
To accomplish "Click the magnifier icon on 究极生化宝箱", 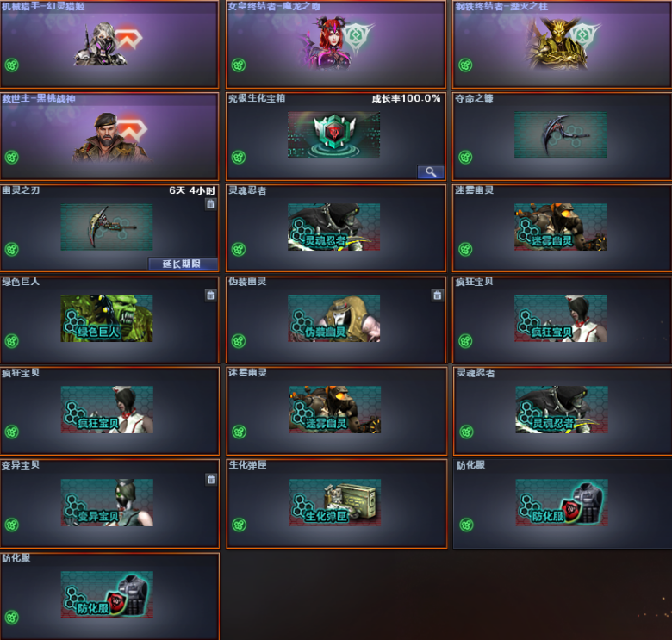I will coord(431,172).
